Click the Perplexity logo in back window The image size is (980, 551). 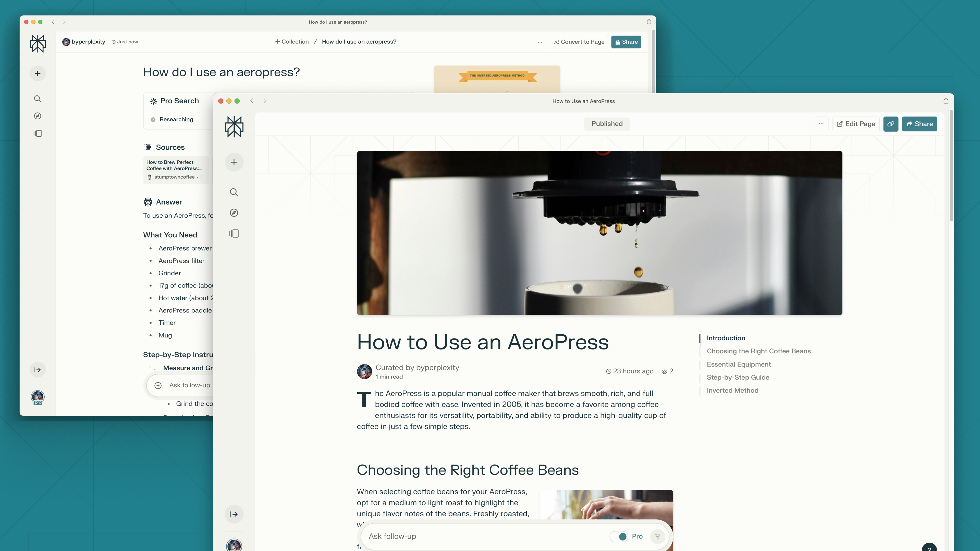[38, 44]
